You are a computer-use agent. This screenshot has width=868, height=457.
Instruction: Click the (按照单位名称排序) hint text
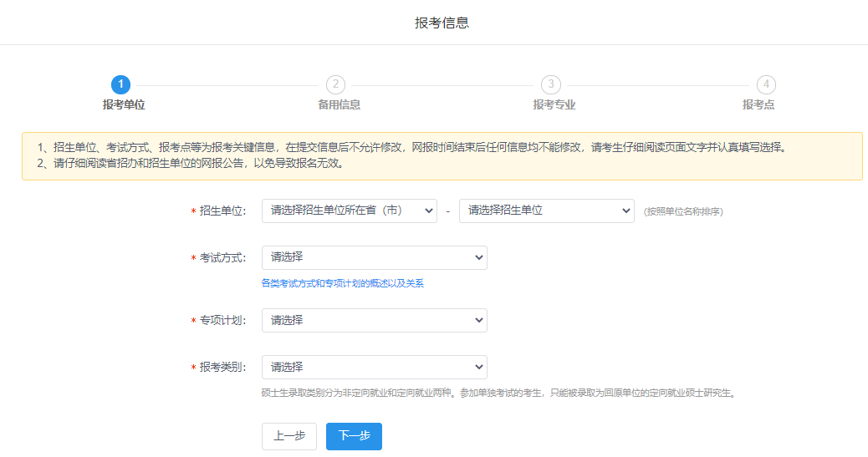coord(682,212)
